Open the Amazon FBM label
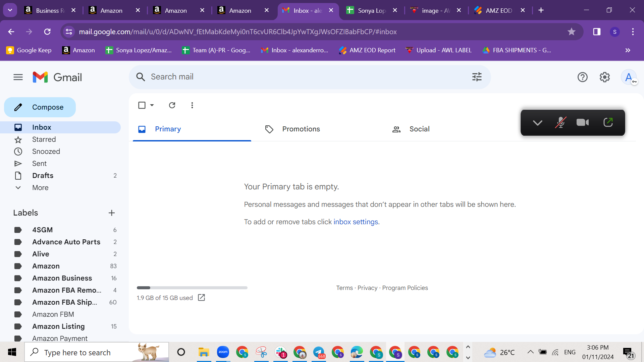This screenshot has height=362, width=644. pos(60,314)
